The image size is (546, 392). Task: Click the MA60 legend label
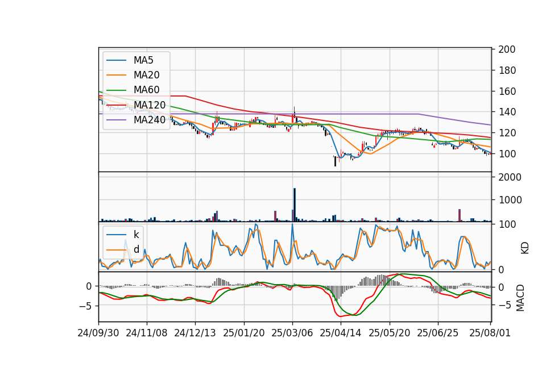[x=146, y=90]
